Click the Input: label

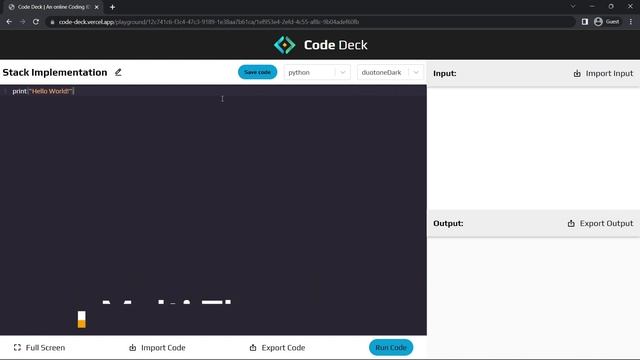(x=444, y=73)
